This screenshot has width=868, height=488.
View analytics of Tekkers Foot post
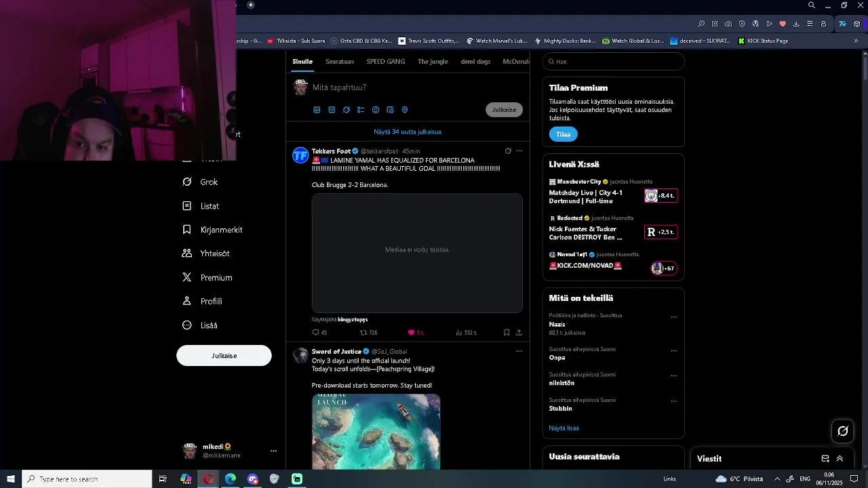pos(466,333)
